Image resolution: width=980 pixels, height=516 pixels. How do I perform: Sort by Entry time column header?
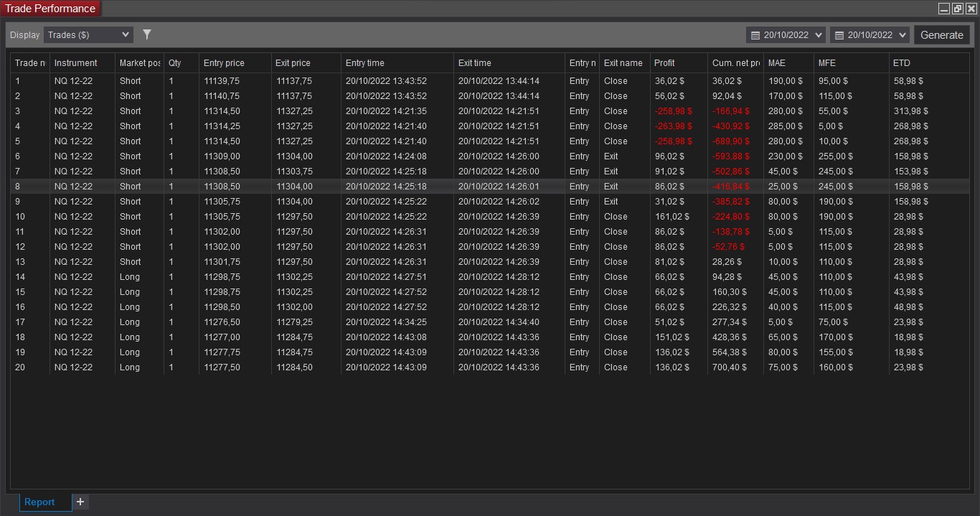pos(397,63)
